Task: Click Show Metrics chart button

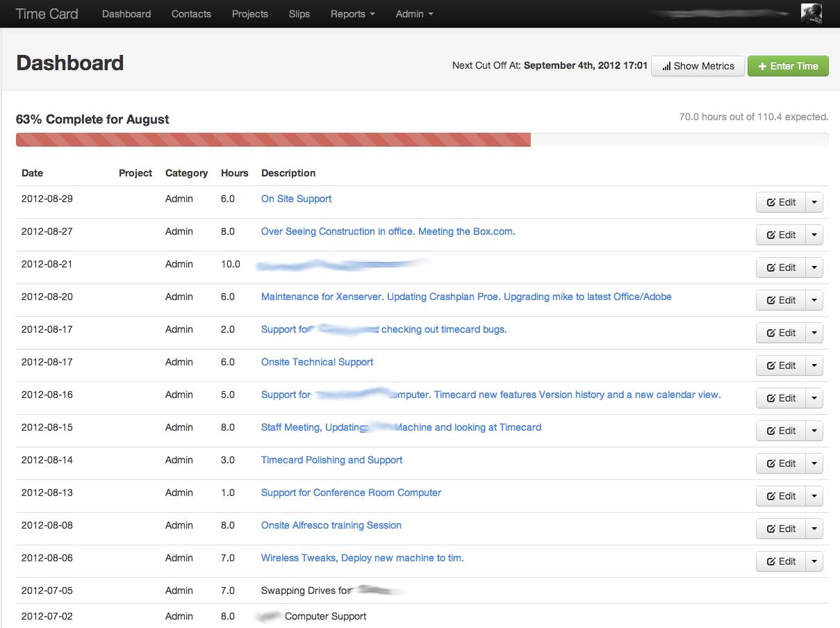Action: tap(698, 66)
